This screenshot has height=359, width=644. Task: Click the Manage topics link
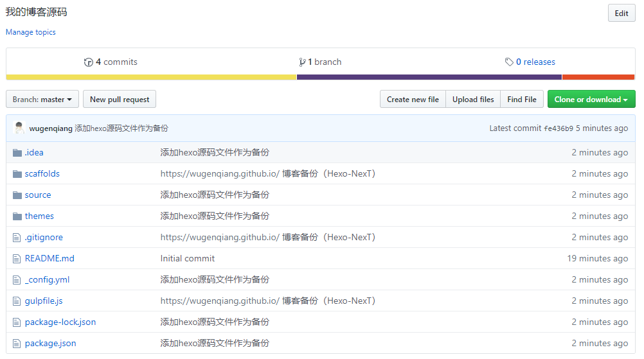point(31,32)
